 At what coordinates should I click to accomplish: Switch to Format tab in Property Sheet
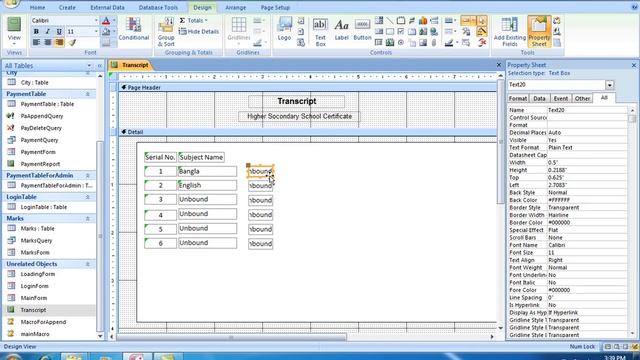[518, 98]
